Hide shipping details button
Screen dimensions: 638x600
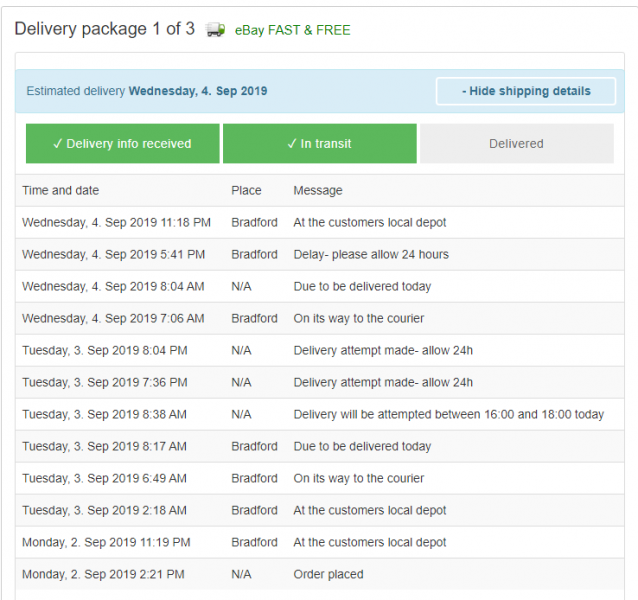(525, 91)
